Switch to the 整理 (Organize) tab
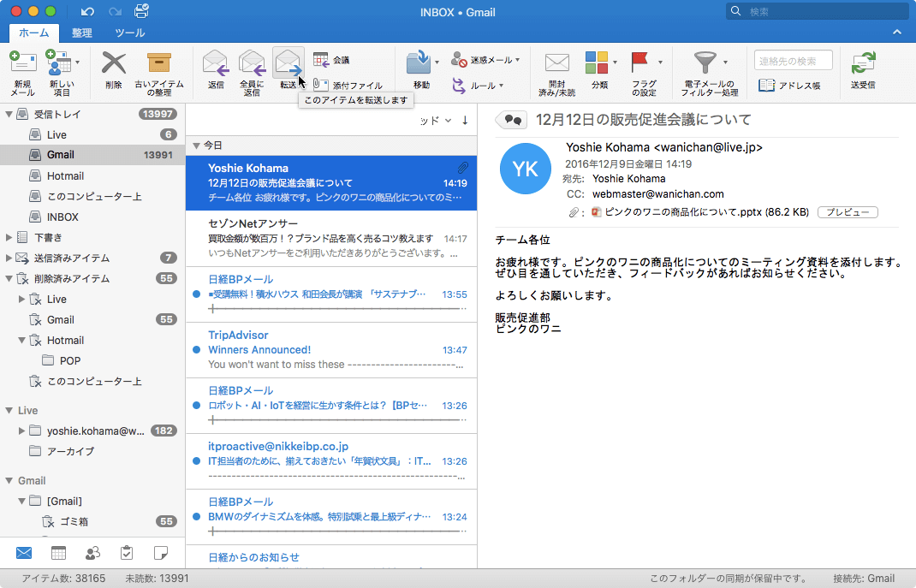This screenshot has height=588, width=916. click(x=82, y=33)
